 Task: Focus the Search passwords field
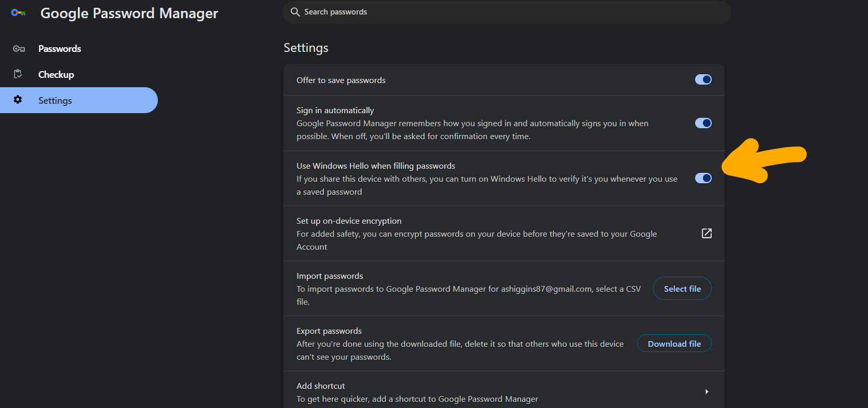coord(507,12)
